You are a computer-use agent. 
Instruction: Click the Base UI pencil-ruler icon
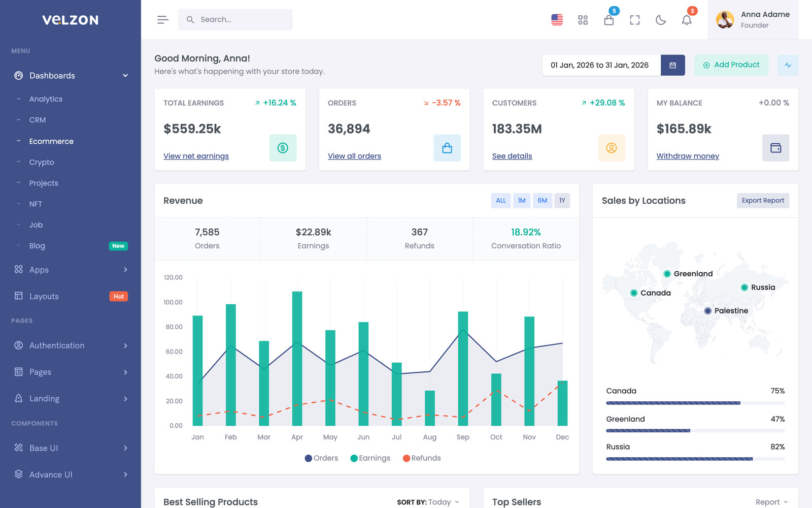point(19,448)
